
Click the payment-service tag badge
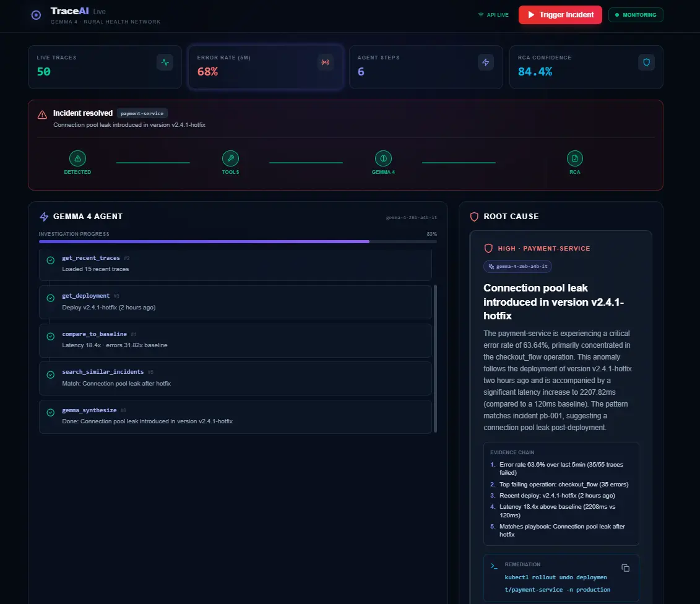(142, 113)
